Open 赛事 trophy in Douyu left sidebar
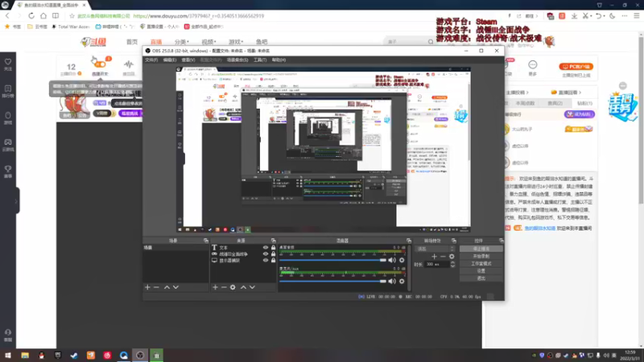644x362 pixels. (8, 171)
